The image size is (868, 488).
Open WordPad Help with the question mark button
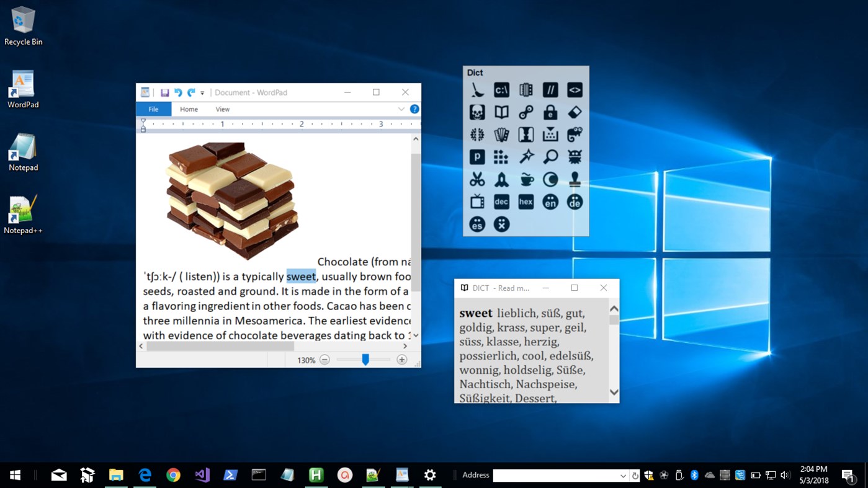click(414, 109)
